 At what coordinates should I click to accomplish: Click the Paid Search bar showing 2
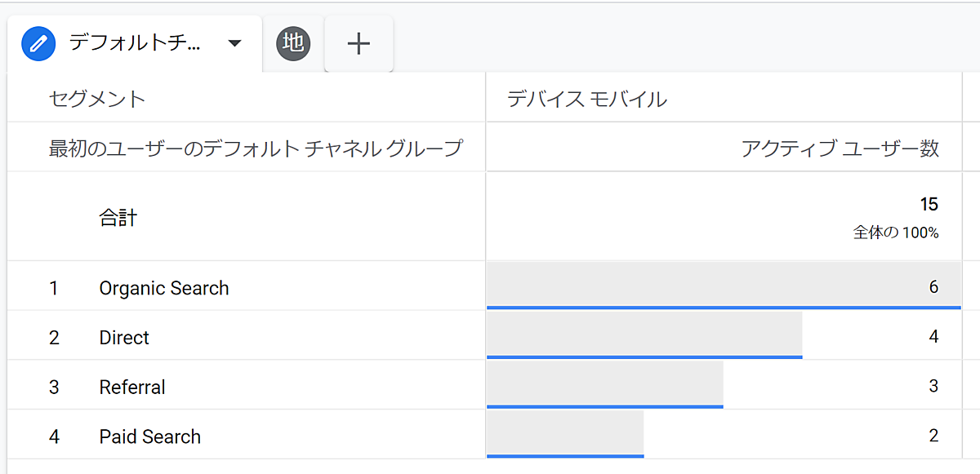[x=565, y=435]
